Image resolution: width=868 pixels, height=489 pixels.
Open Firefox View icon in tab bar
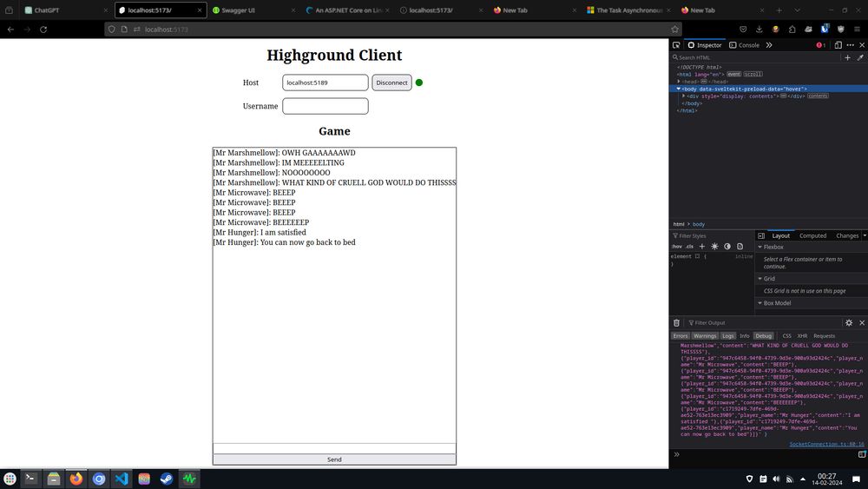(9, 10)
